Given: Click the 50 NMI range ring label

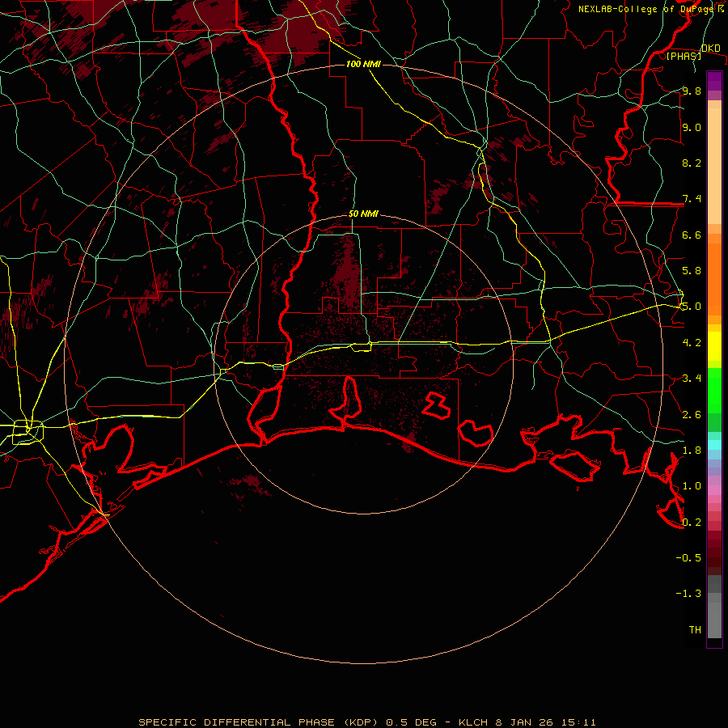Looking at the screenshot, I should click(x=363, y=214).
